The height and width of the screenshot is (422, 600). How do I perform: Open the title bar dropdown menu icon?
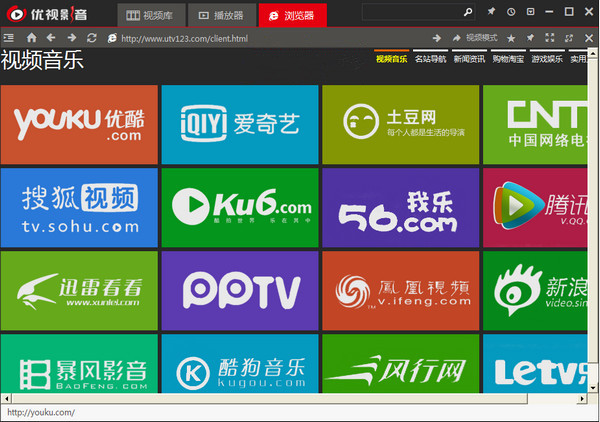(x=530, y=12)
